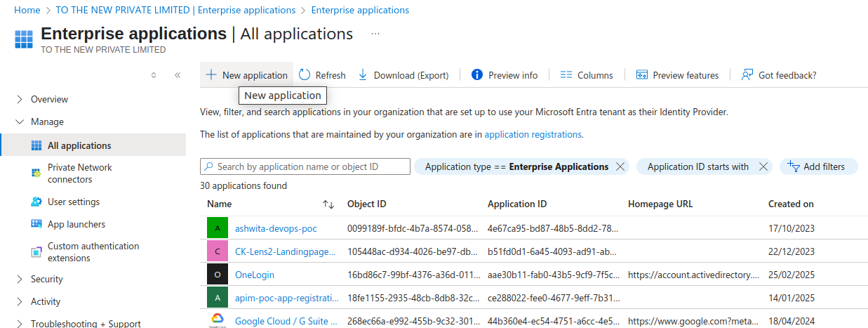Image resolution: width=868 pixels, height=328 pixels.
Task: Click the All applications grid icon in sidebar
Action: [x=36, y=145]
